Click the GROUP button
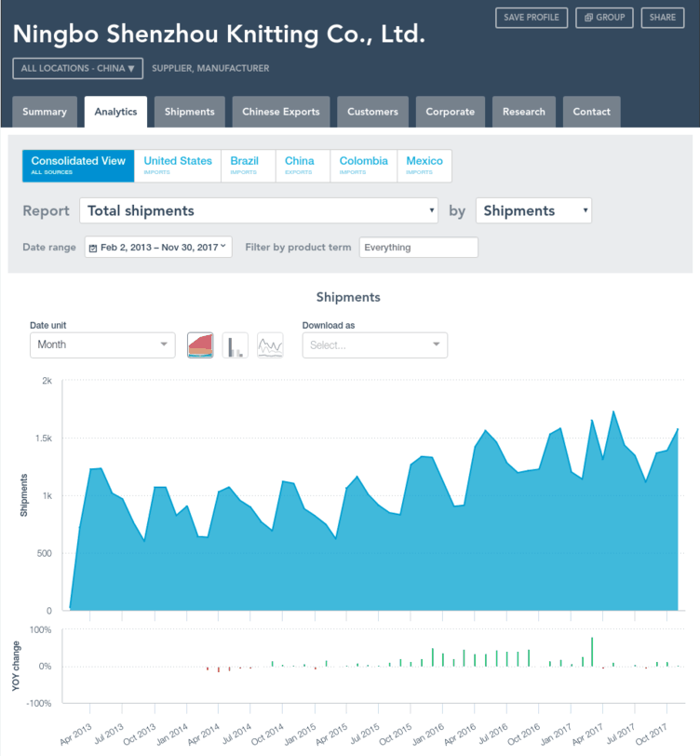The image size is (700, 756). point(604,18)
